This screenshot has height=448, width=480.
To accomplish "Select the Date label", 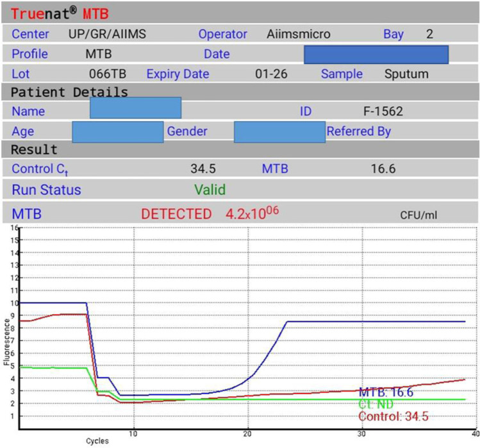I will click(217, 54).
